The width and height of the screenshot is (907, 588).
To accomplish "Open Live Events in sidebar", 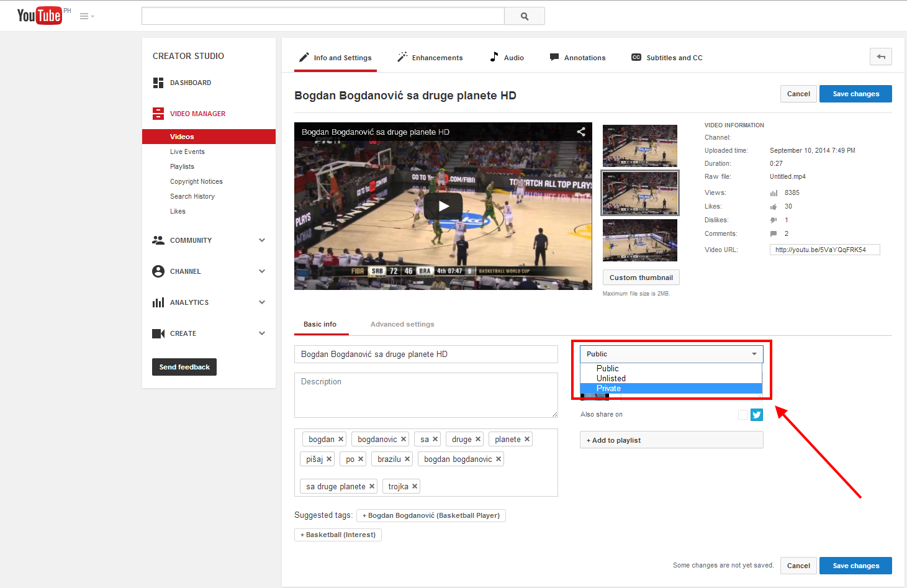I will tap(187, 152).
